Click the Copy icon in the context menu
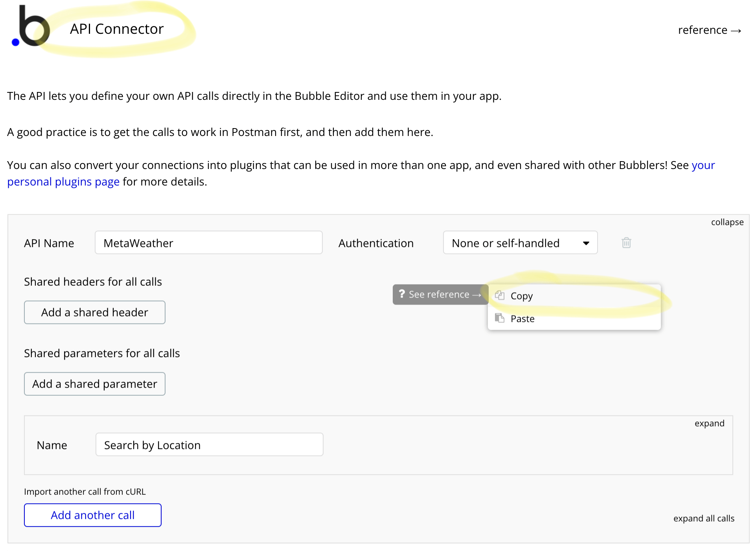The width and height of the screenshot is (756, 551). 500,296
